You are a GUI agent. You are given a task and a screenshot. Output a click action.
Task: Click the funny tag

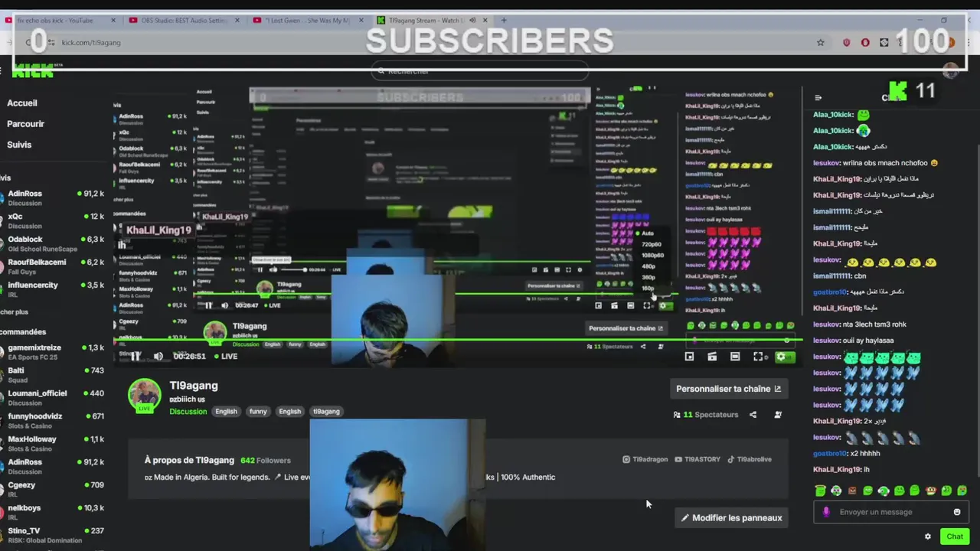[x=258, y=412]
